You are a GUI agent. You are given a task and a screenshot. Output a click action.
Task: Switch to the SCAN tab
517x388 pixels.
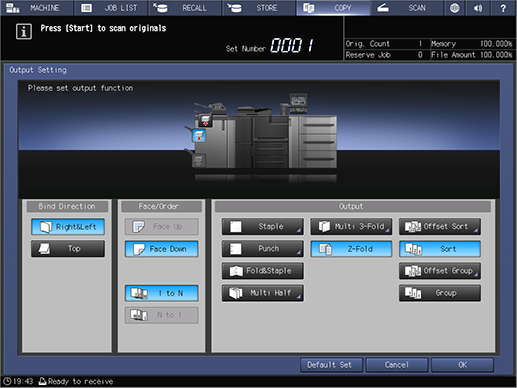(407, 8)
